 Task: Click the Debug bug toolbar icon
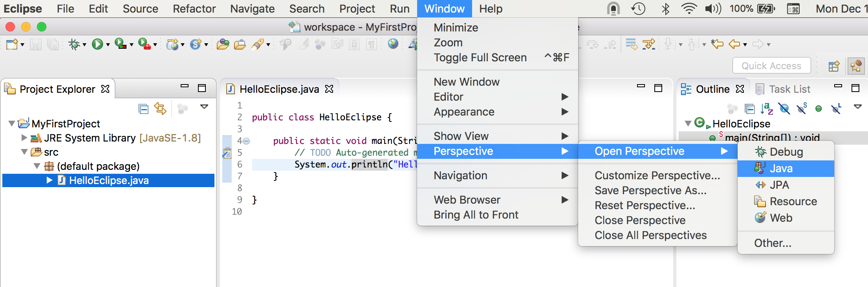[x=74, y=44]
